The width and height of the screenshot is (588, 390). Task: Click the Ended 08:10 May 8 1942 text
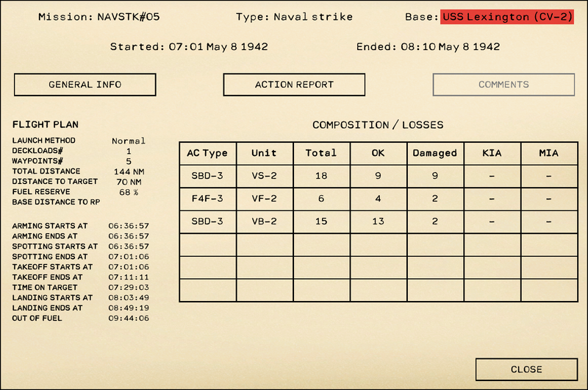pyautogui.click(x=428, y=47)
